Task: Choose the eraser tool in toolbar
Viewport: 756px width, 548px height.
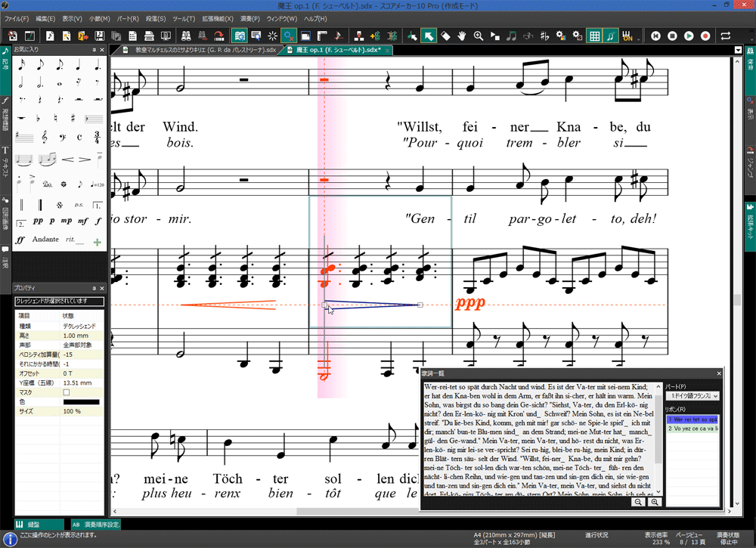Action: click(445, 36)
